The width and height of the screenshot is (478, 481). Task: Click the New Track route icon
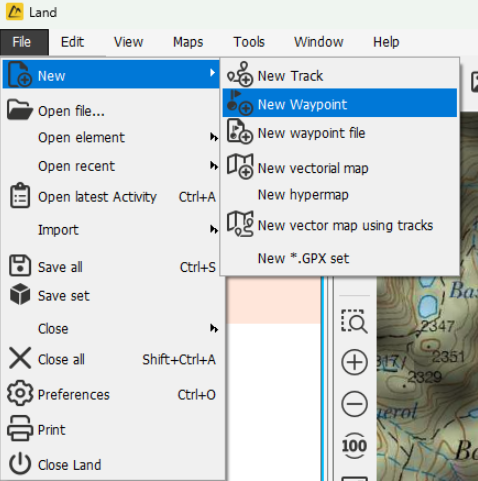[240, 74]
